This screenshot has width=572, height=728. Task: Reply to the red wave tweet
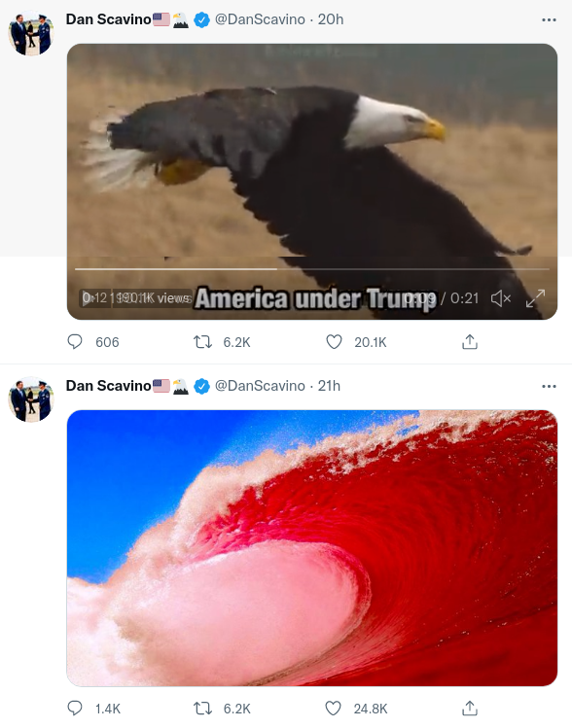[75, 708]
